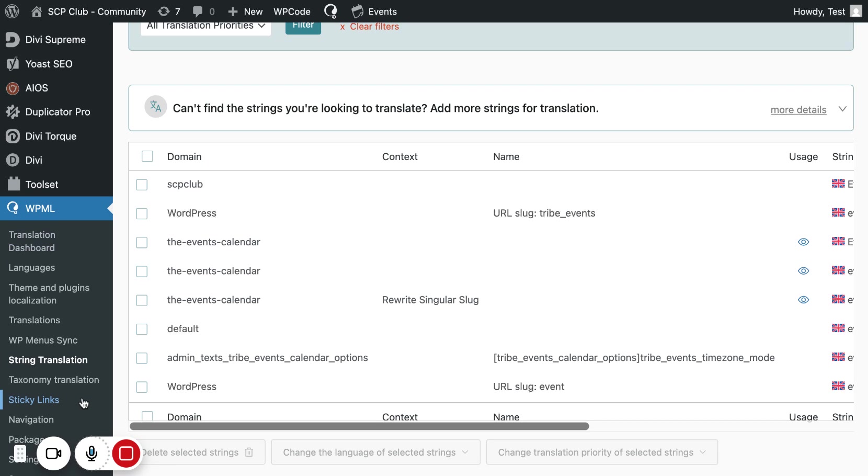This screenshot has height=476, width=868.
Task: Open the Languages submenu item
Action: tap(31, 268)
